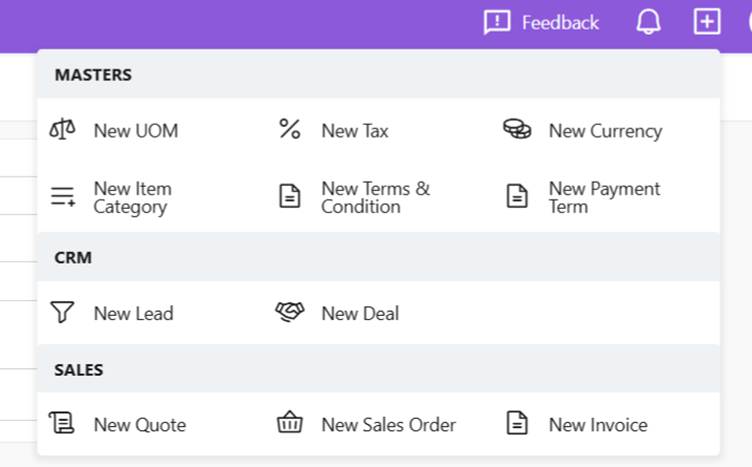The image size is (752, 467).
Task: Create a New Deal from CRM section
Action: click(360, 314)
